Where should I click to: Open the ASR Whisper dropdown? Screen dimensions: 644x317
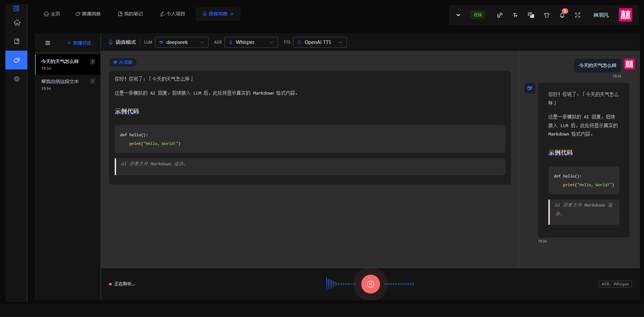(251, 42)
